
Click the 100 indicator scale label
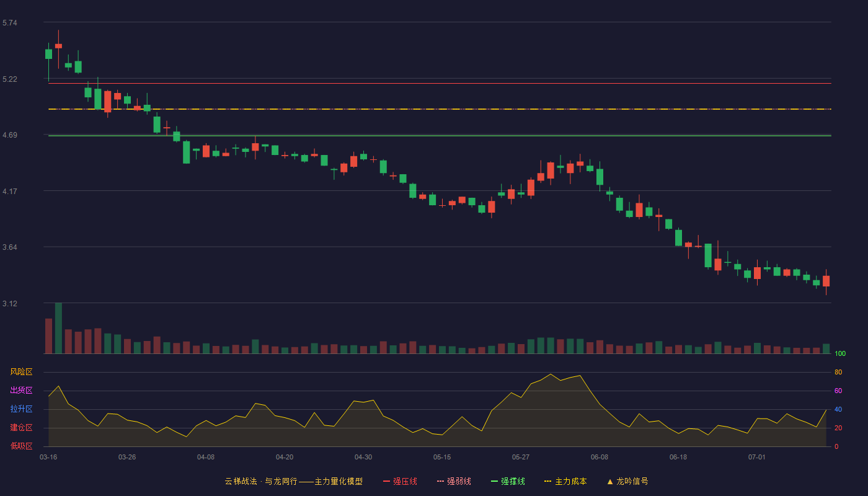tap(840, 353)
